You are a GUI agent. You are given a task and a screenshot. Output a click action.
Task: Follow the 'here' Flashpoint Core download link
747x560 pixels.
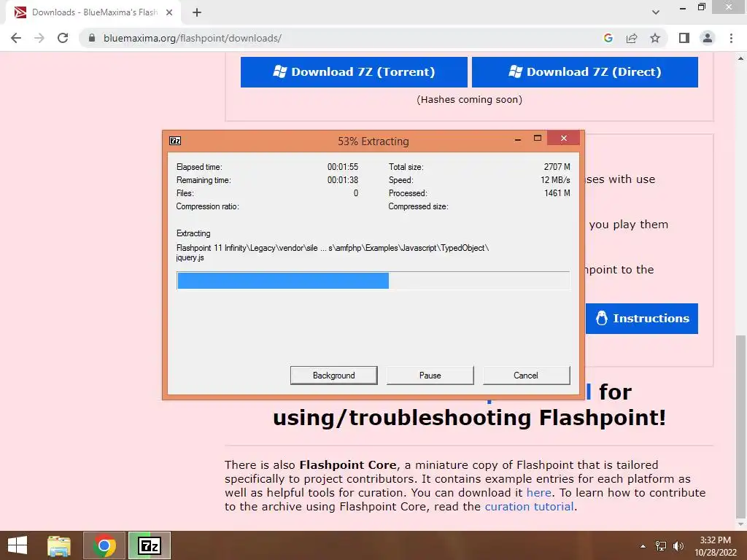[539, 492]
